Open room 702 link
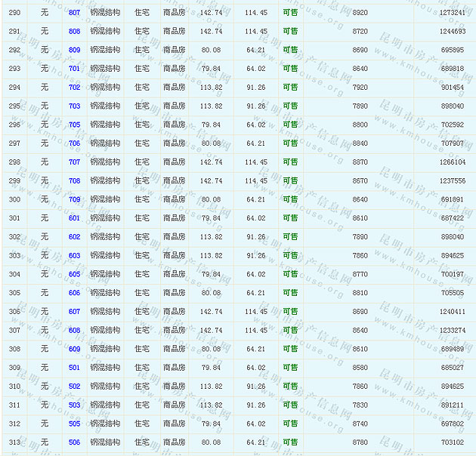476x456 pixels. (x=74, y=88)
